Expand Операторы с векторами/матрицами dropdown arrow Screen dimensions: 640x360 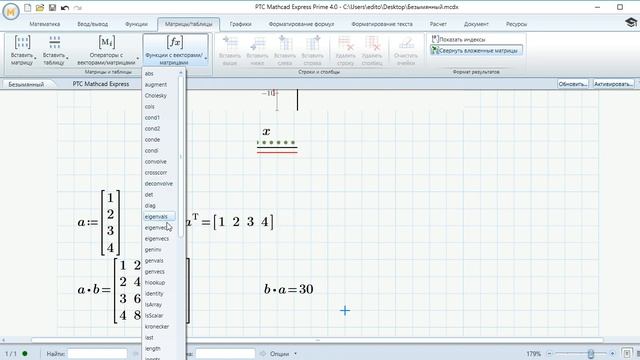click(138, 59)
